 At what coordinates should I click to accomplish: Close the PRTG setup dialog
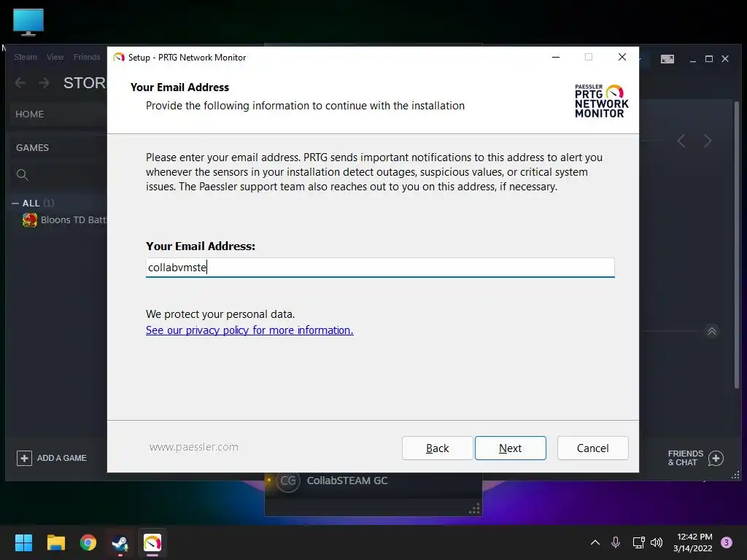pyautogui.click(x=622, y=57)
